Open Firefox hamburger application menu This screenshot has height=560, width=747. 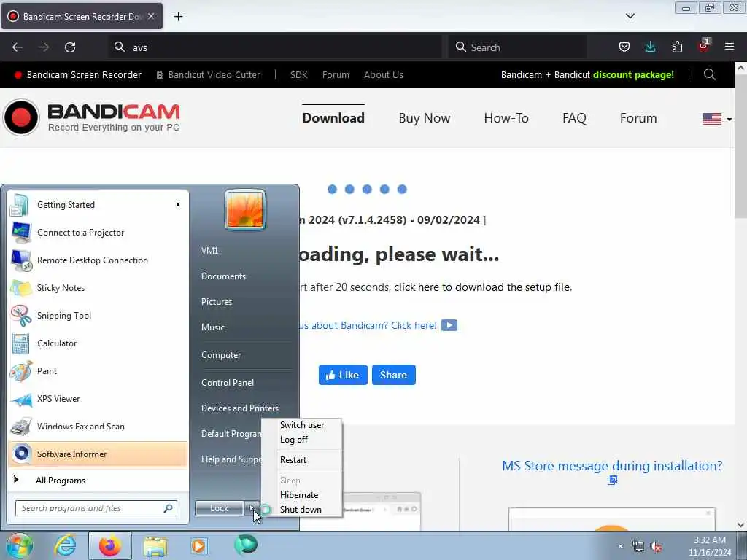click(729, 47)
